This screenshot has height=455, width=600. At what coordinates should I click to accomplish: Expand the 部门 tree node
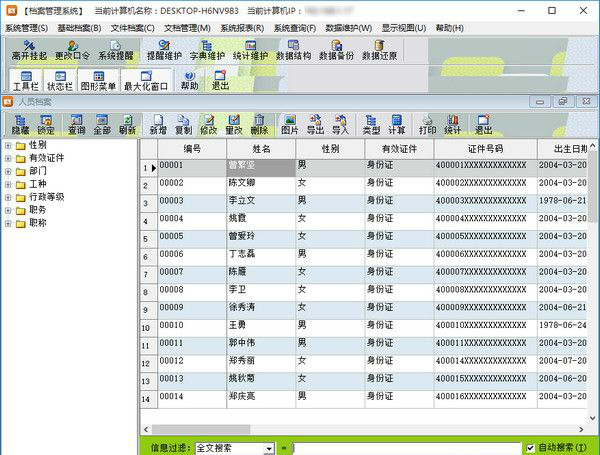[x=9, y=171]
